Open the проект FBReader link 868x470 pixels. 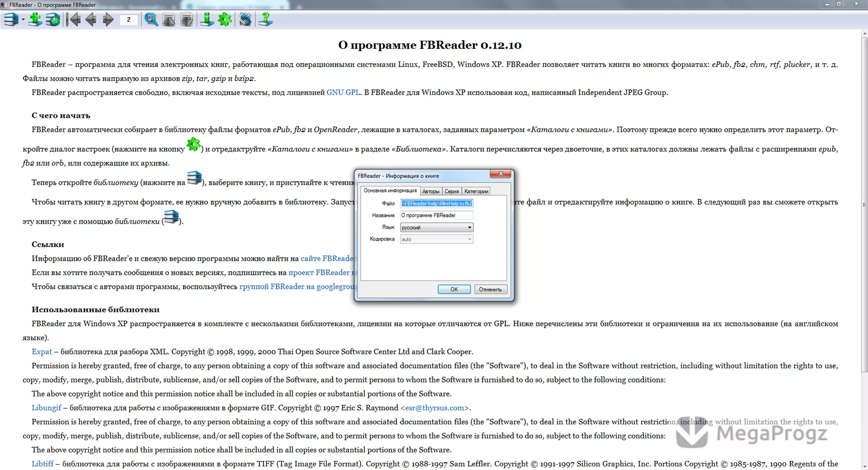click(322, 273)
